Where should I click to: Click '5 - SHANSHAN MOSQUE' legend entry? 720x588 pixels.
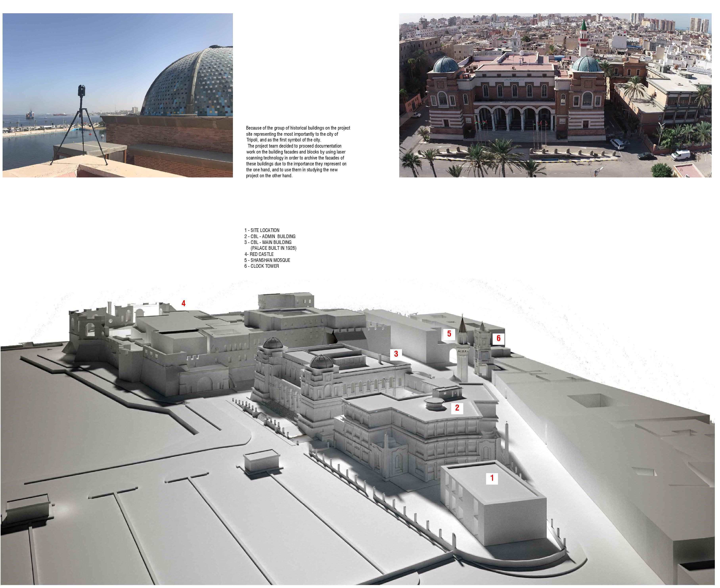(x=267, y=260)
